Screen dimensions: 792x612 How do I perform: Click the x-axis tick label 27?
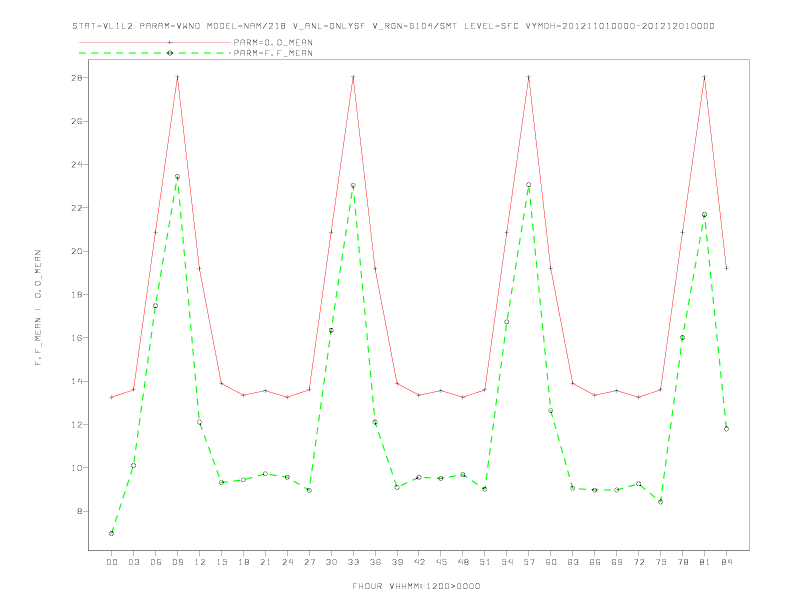point(309,562)
